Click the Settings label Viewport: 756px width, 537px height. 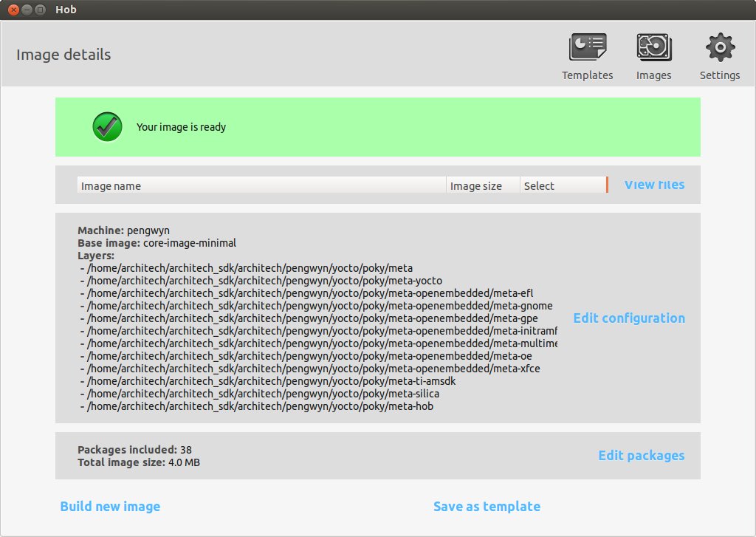tap(720, 76)
